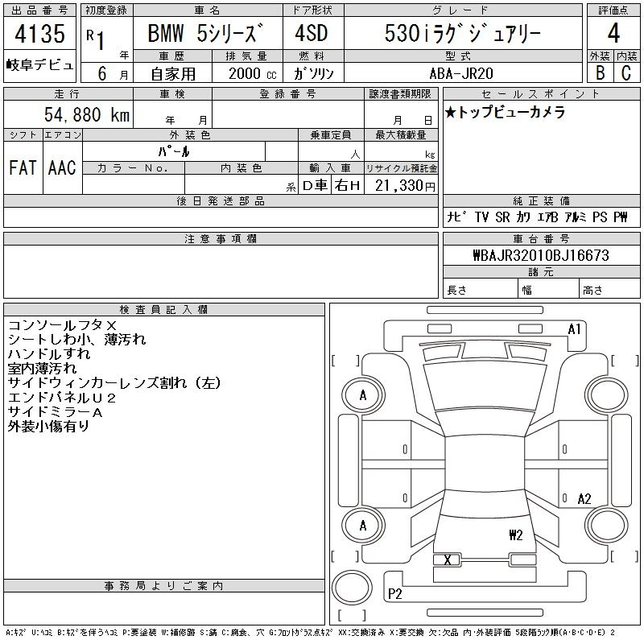
Task: Select the note コンソールフタX
Action: click(x=63, y=325)
